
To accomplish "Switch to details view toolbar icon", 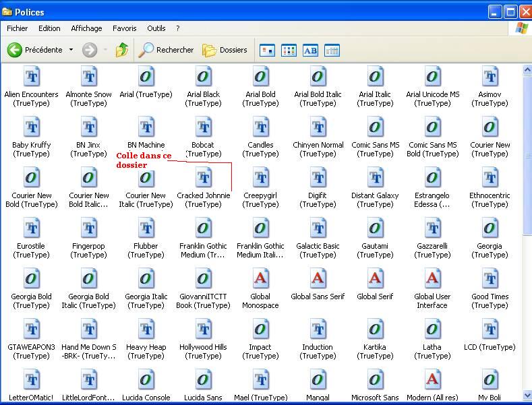I will pos(332,51).
